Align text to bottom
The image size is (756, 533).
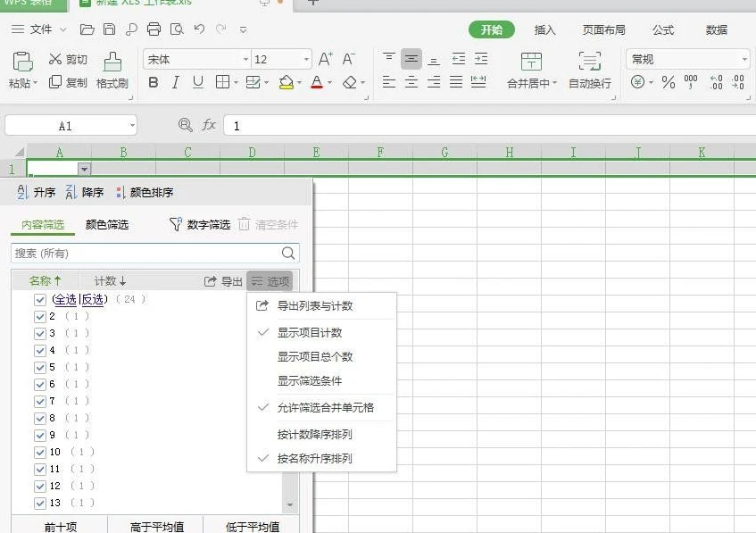434,60
